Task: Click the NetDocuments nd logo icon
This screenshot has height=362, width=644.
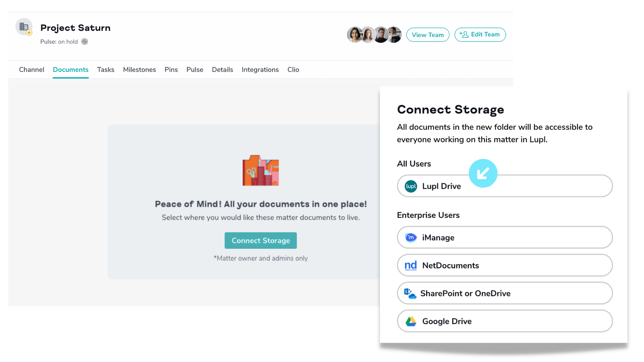Action: click(x=411, y=265)
